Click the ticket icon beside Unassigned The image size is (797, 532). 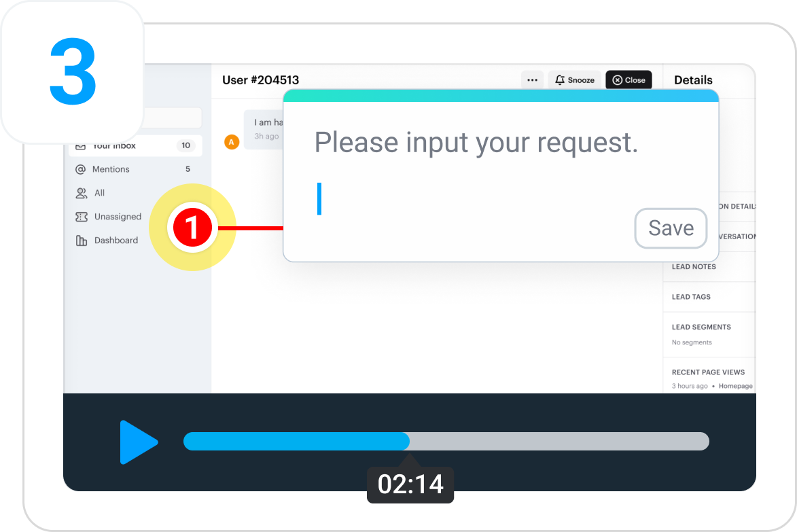[82, 217]
